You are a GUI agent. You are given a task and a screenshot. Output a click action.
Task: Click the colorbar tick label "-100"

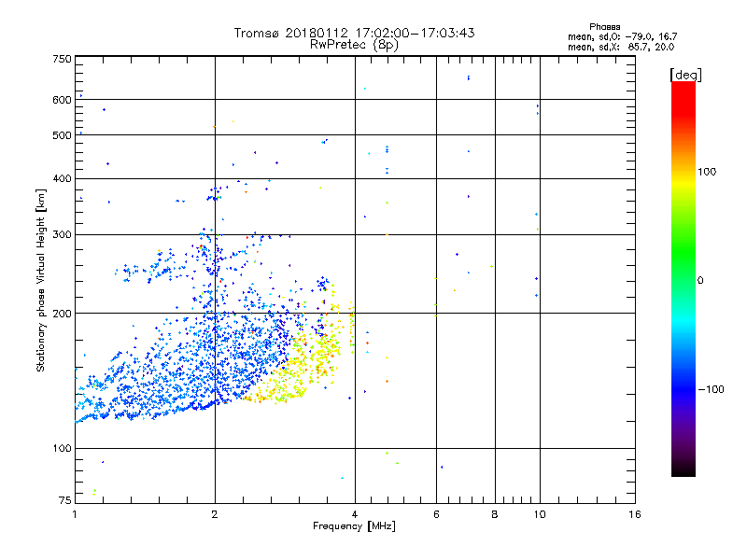pos(711,389)
